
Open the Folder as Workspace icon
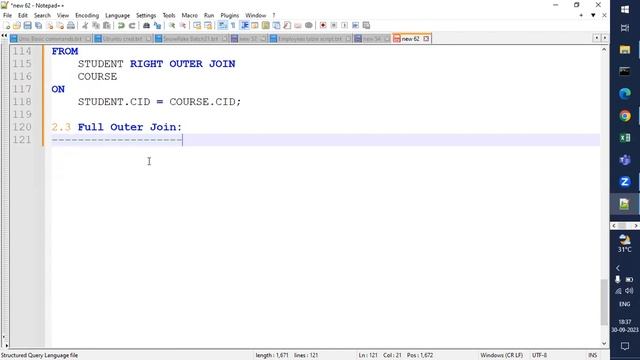click(298, 25)
